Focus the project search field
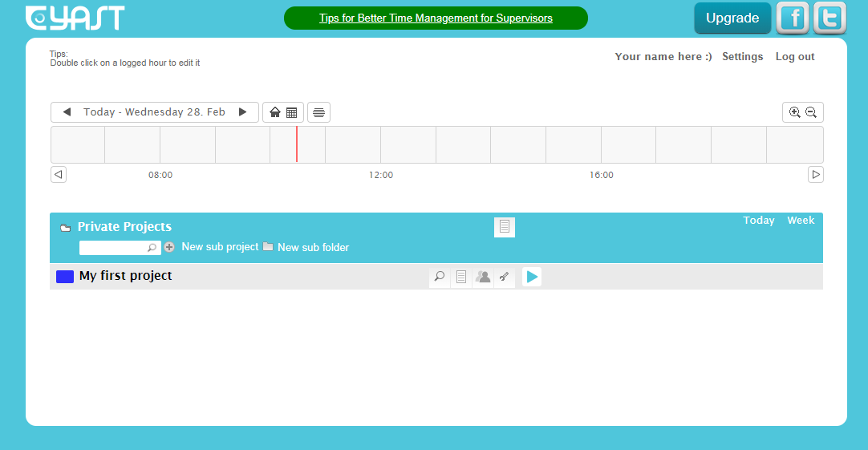This screenshot has width=868, height=450. 120,247
